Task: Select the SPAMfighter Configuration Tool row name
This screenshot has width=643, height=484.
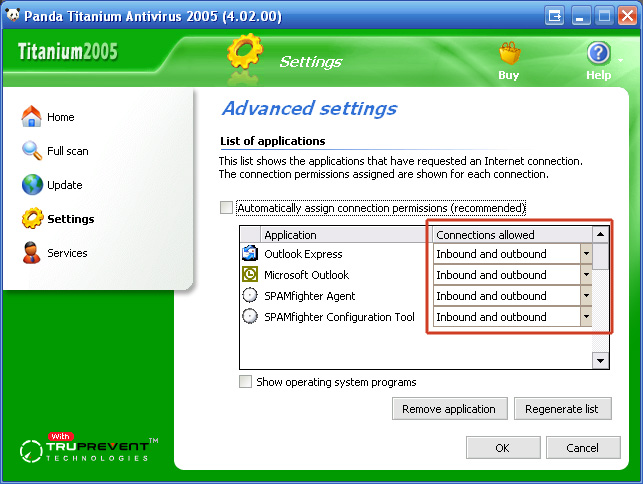Action: tap(339, 317)
